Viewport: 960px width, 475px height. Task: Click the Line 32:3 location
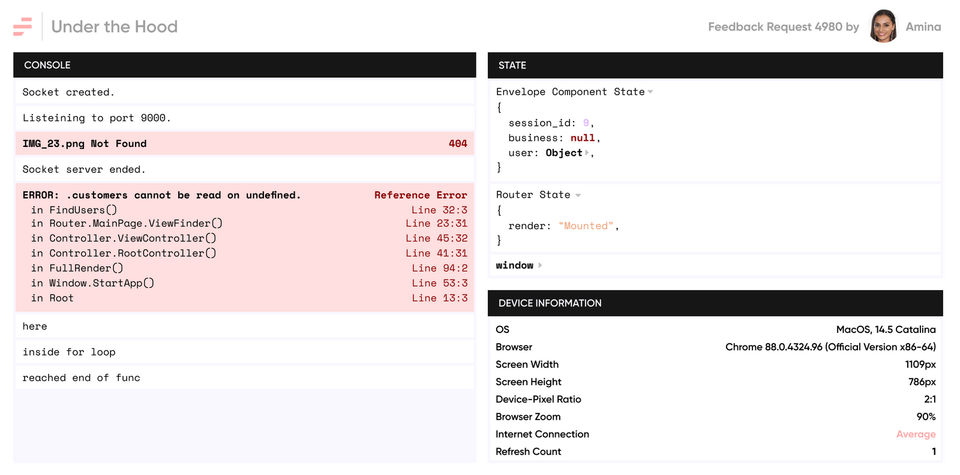pyautogui.click(x=439, y=210)
